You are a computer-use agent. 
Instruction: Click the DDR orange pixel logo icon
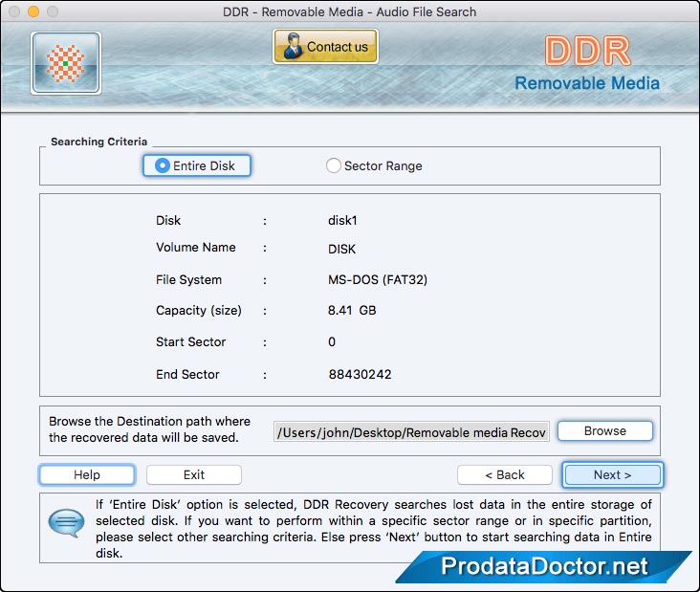point(66,63)
